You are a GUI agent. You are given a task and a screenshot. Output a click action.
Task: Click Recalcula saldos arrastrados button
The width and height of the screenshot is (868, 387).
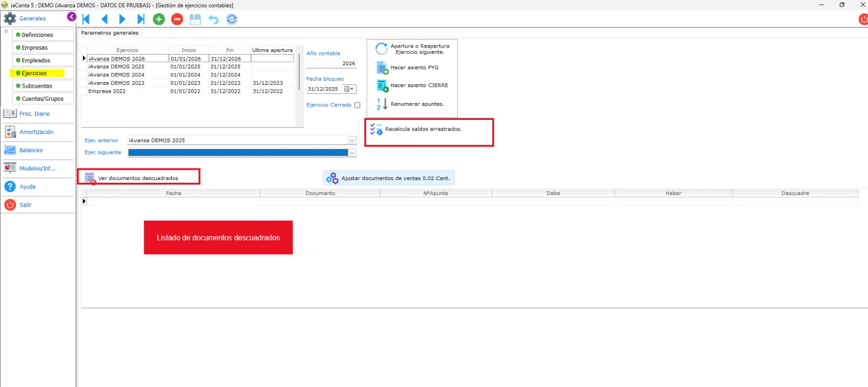(415, 129)
